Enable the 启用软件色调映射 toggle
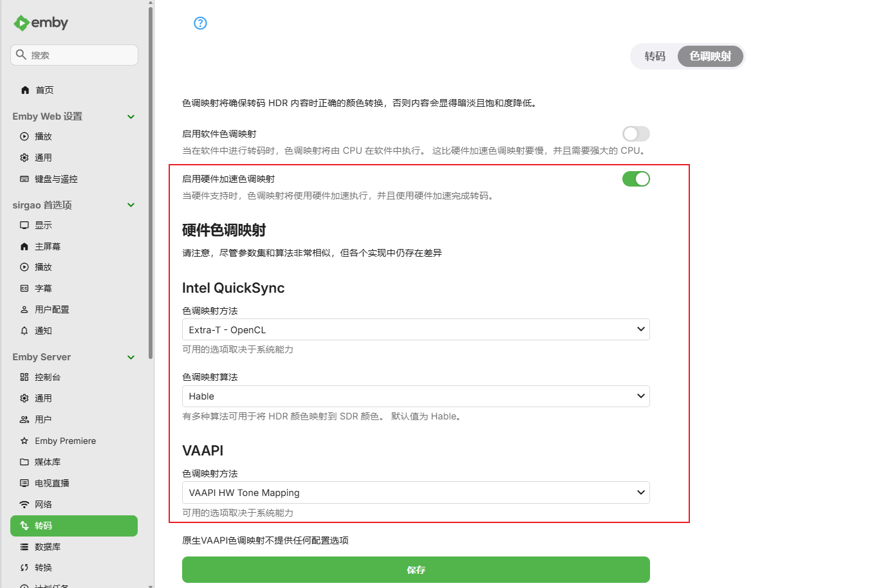This screenshot has height=588, width=874. point(635,134)
